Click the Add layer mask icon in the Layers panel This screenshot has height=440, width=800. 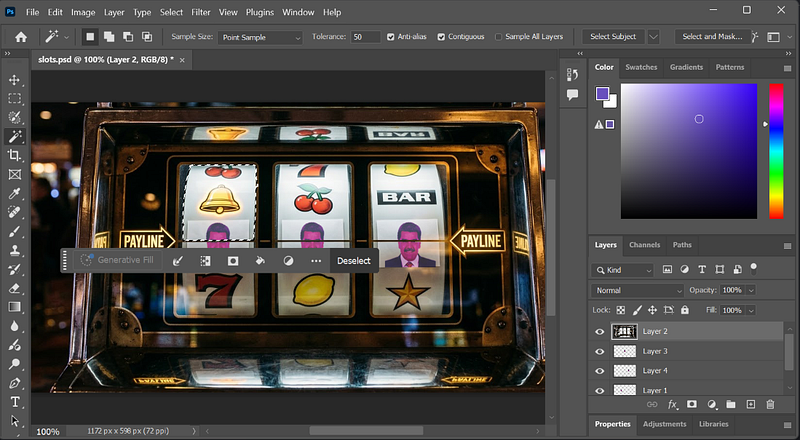[692, 404]
